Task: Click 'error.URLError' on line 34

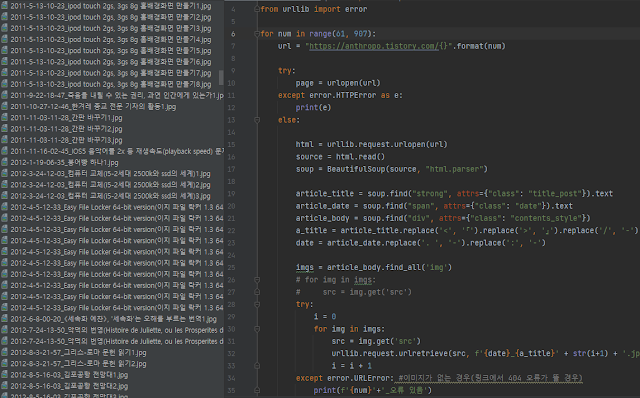Action: pyautogui.click(x=365, y=378)
